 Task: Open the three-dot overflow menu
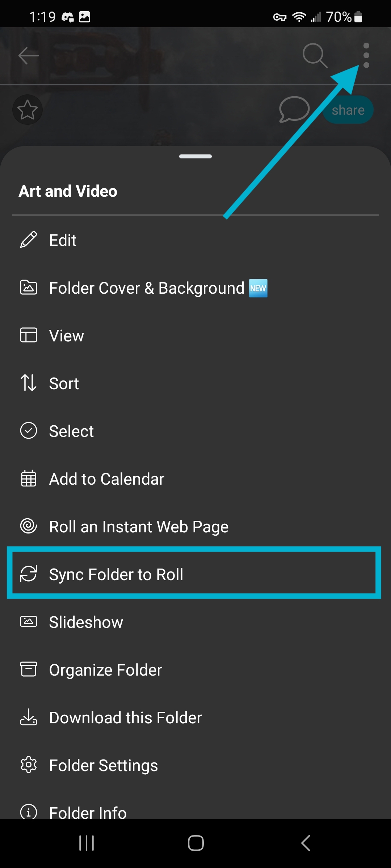pos(366,55)
